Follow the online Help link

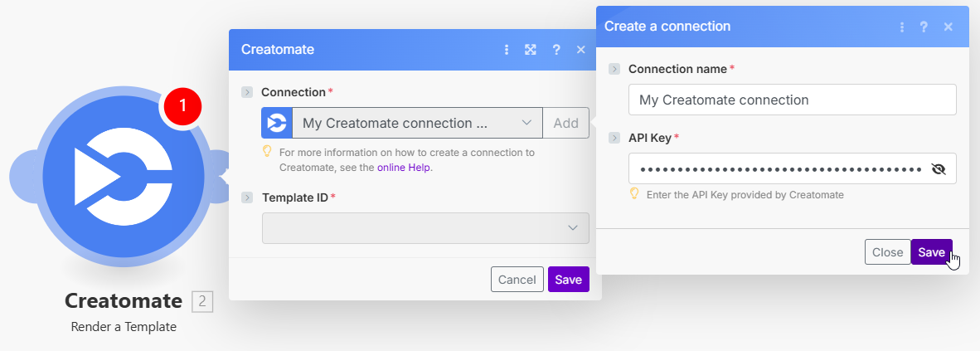404,167
